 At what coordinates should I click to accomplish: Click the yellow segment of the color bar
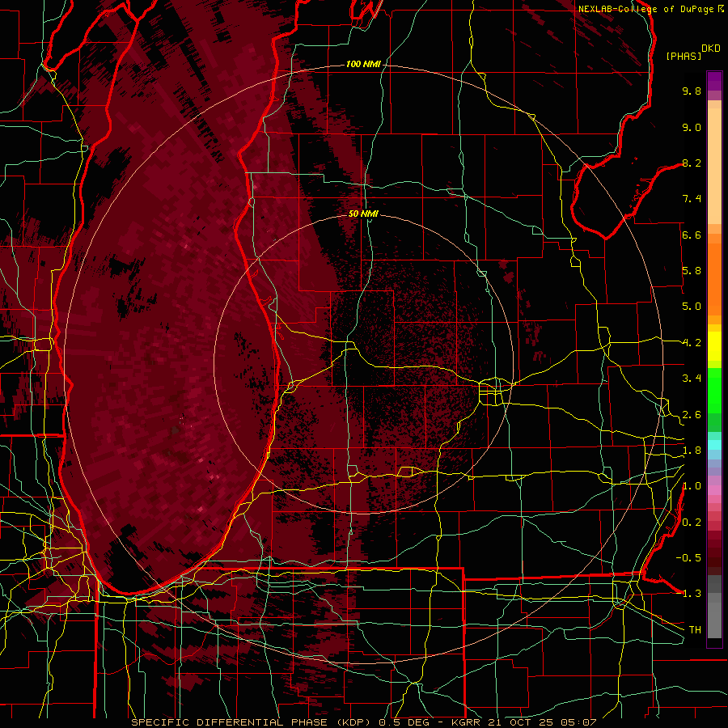coord(714,346)
